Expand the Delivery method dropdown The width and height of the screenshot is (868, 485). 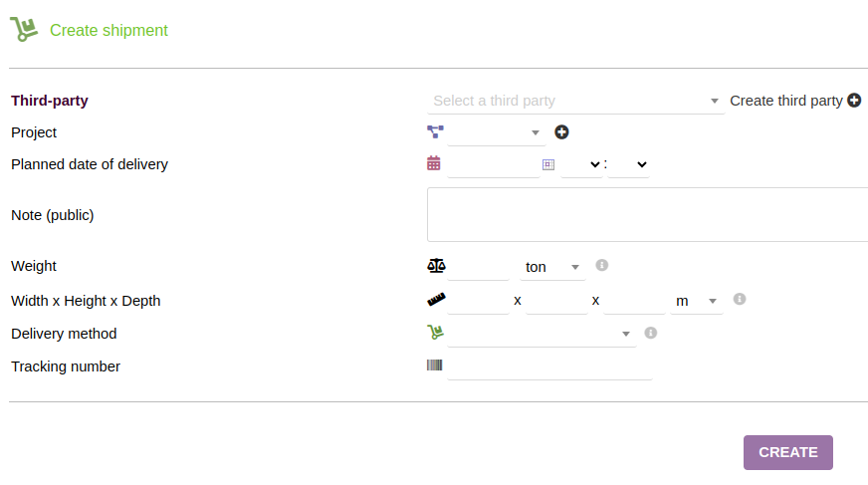coord(542,334)
